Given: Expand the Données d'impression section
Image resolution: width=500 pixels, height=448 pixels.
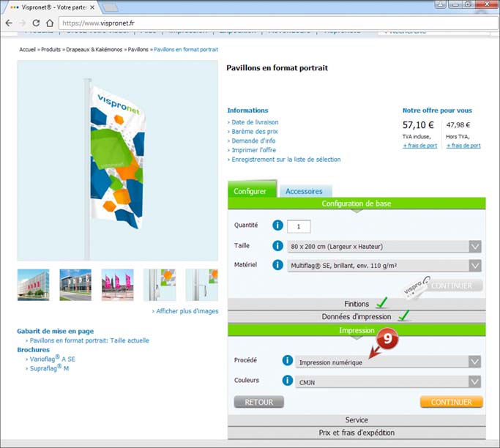Looking at the screenshot, I should [357, 317].
